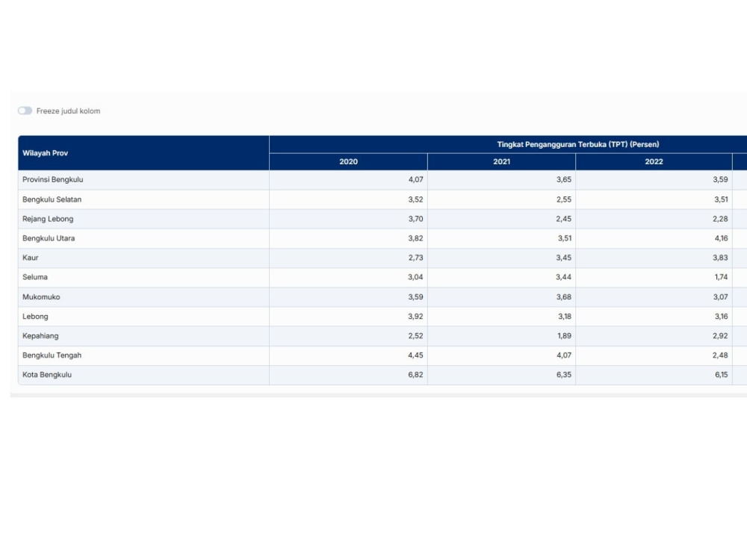Click the Bengkulu Selatan row label

click(x=52, y=199)
